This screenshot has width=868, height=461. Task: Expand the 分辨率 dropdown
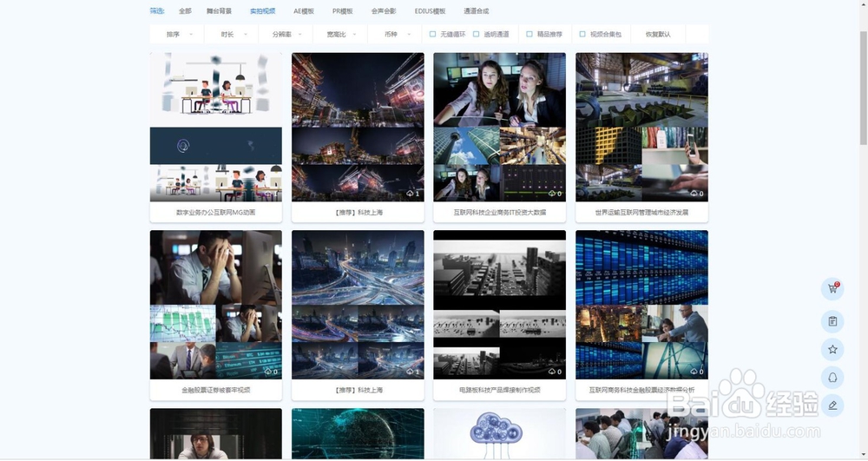coord(286,35)
